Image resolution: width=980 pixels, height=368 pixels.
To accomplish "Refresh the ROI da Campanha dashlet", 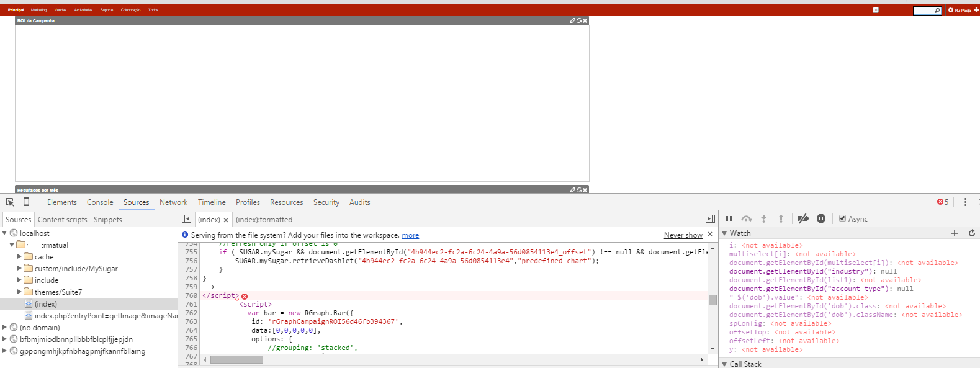I will click(579, 20).
